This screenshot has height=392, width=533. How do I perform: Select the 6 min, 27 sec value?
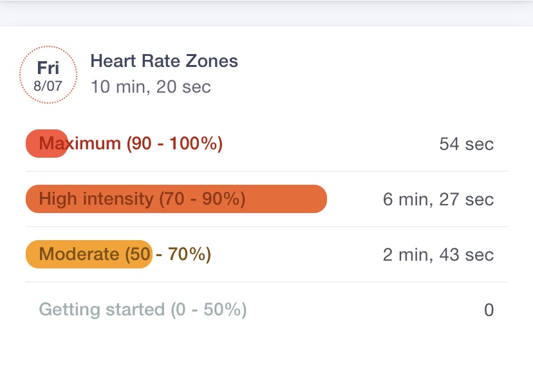[438, 199]
